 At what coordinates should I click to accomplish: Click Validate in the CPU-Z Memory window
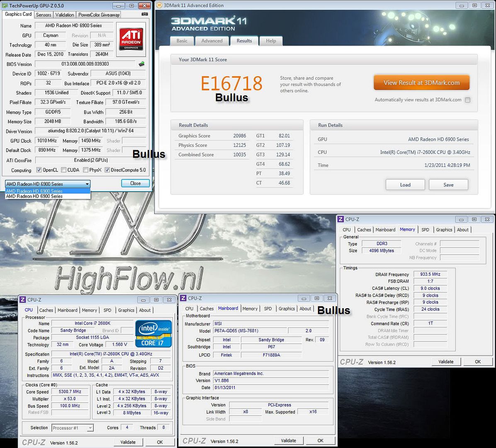pos(446,362)
